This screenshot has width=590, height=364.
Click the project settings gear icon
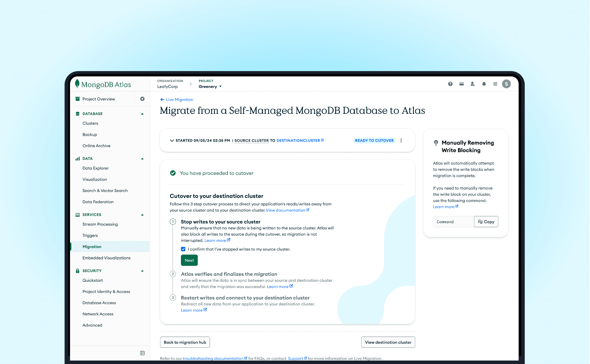[142, 99]
